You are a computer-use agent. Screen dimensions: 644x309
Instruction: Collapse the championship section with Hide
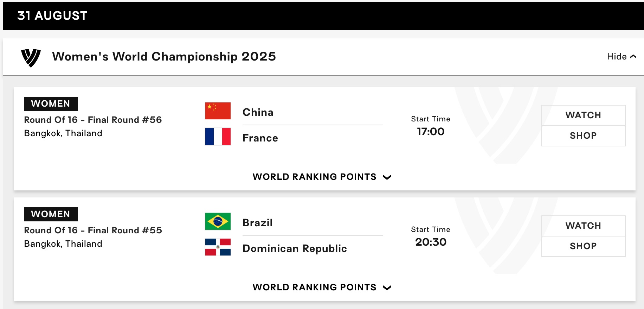tap(621, 57)
